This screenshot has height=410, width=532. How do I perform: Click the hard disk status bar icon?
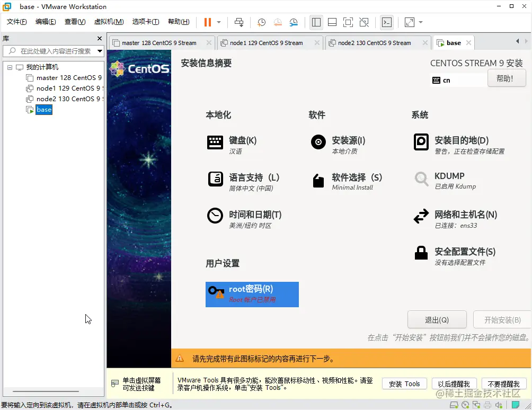coord(454,405)
